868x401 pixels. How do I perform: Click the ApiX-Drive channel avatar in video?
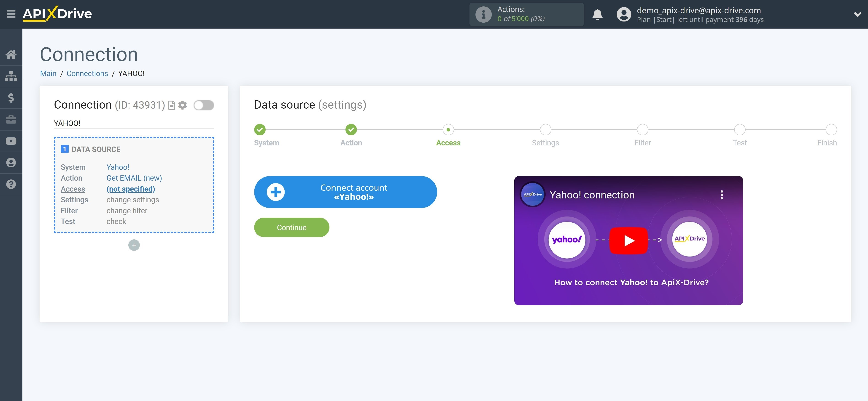pyautogui.click(x=532, y=195)
